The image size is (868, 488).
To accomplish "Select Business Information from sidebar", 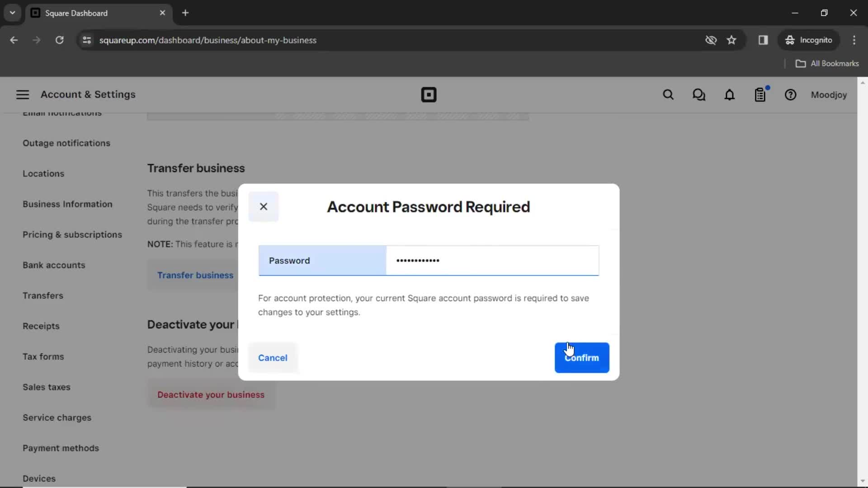I will (67, 204).
